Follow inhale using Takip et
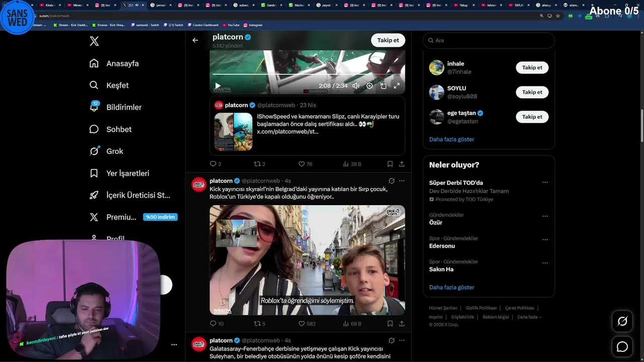The height and width of the screenshot is (362, 644). click(x=532, y=67)
